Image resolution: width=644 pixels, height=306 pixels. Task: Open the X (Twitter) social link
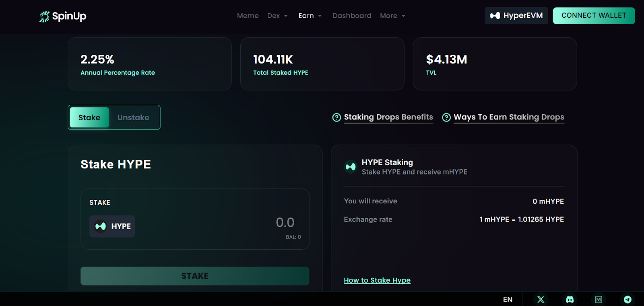click(x=541, y=300)
